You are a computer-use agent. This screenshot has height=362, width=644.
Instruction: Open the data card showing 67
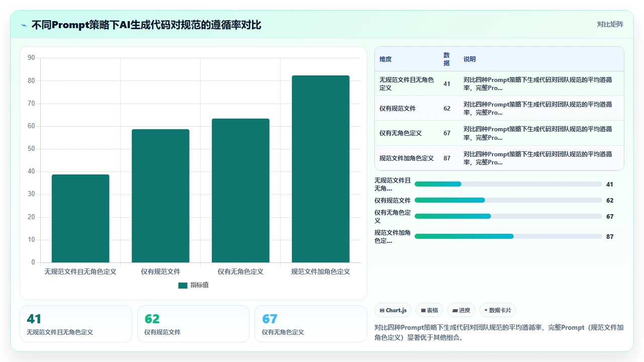(311, 324)
